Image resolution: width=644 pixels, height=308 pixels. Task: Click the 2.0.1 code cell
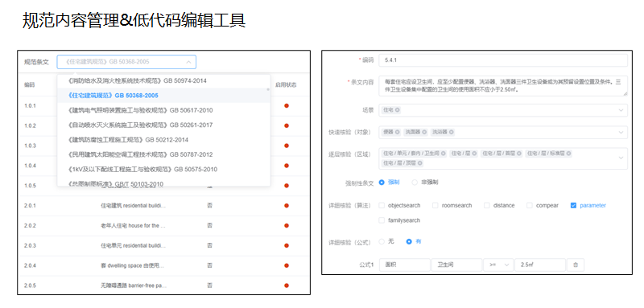[30, 206]
